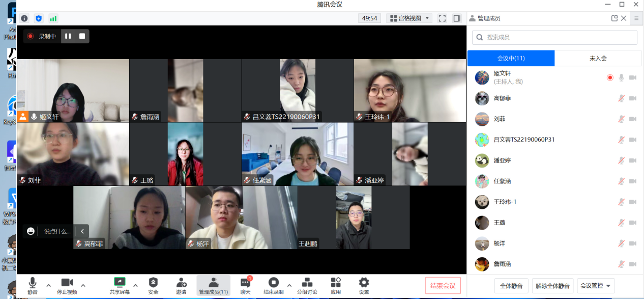644x299 pixels.
Task: Click the 安全 security icon
Action: click(x=153, y=284)
